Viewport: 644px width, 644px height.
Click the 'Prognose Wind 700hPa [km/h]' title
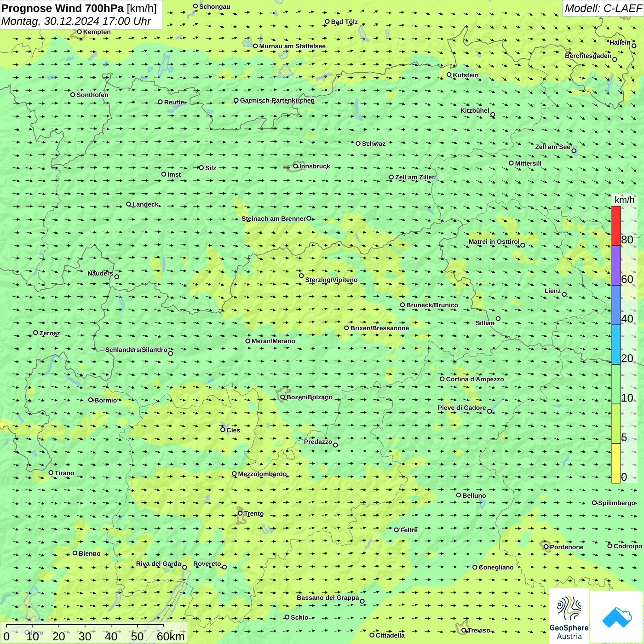click(79, 8)
